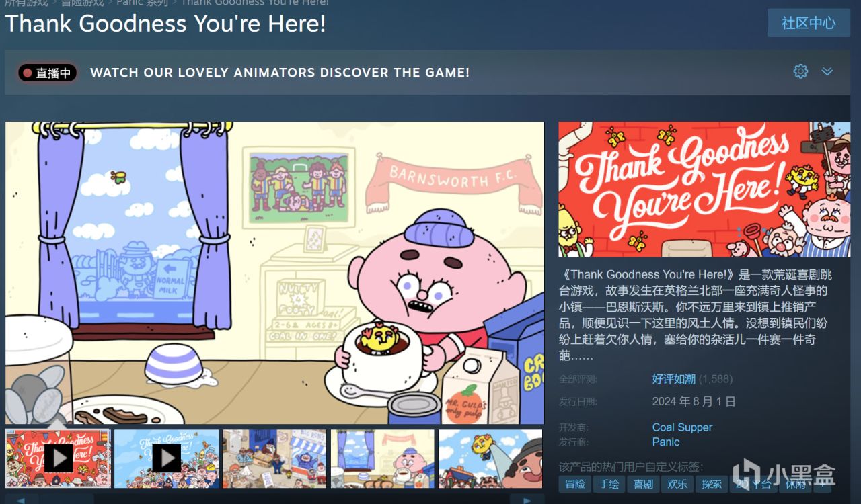
Task: Select the town market screenshot thumbnail
Action: [x=274, y=459]
